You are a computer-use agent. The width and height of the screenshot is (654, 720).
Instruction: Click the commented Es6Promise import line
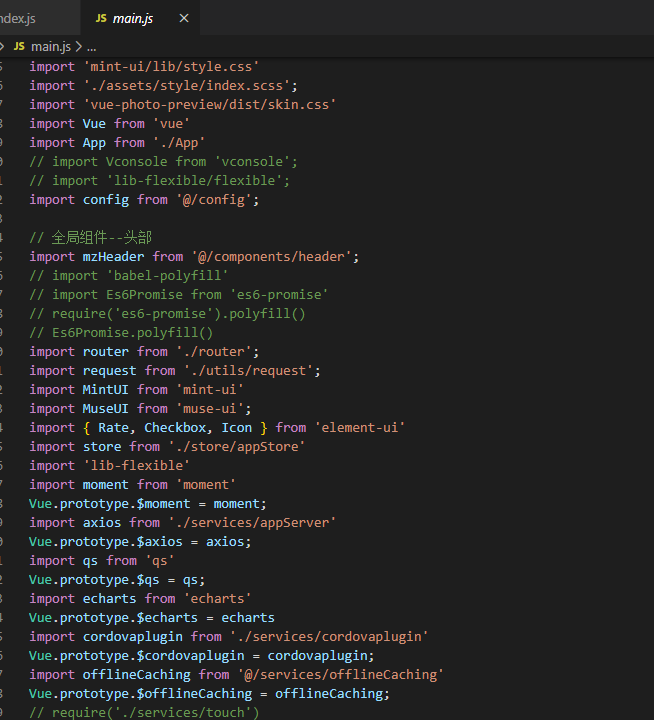click(x=179, y=295)
